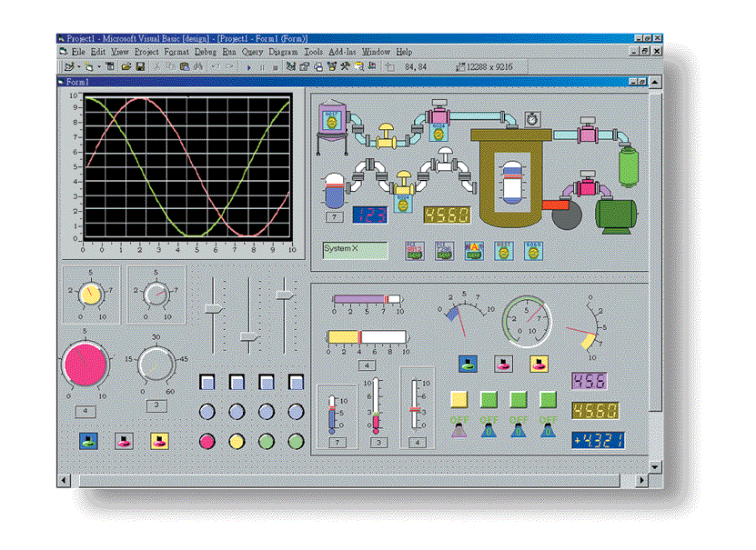Show the Toolbox via hammer-and-wrench icon
The height and width of the screenshot is (550, 756).
click(345, 67)
